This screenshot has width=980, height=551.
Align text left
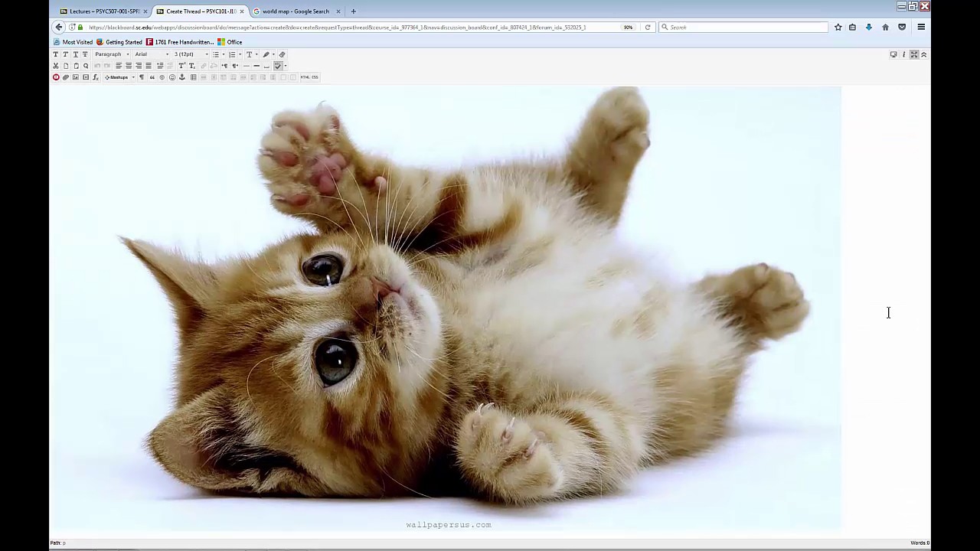(x=119, y=66)
